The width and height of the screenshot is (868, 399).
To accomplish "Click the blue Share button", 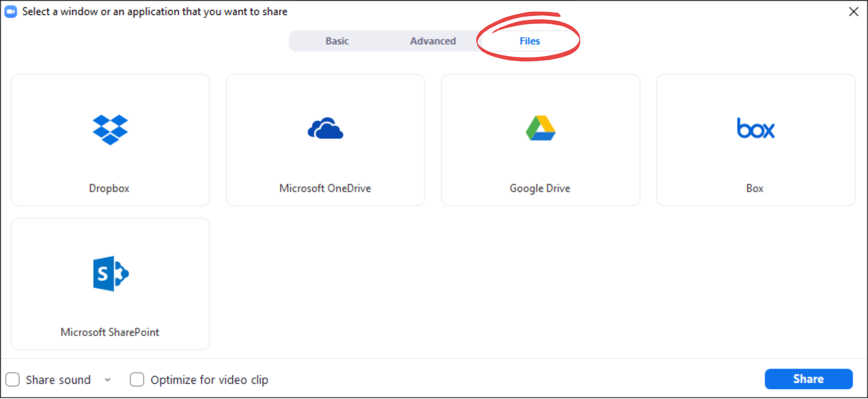I will pyautogui.click(x=809, y=379).
